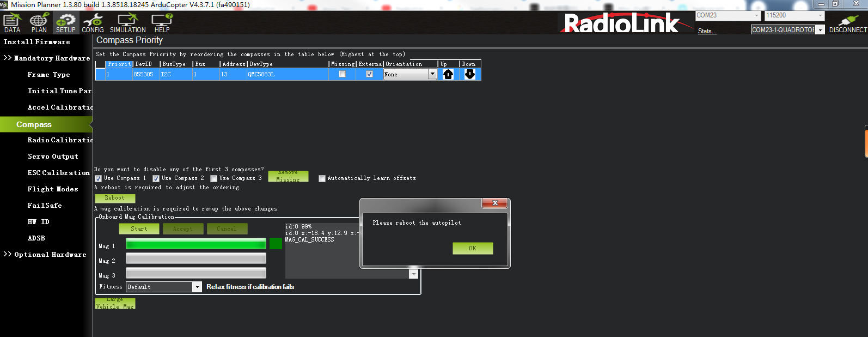Click OK in reboot autopilot dialog
Viewport: 868px width, 337px height.
(472, 248)
